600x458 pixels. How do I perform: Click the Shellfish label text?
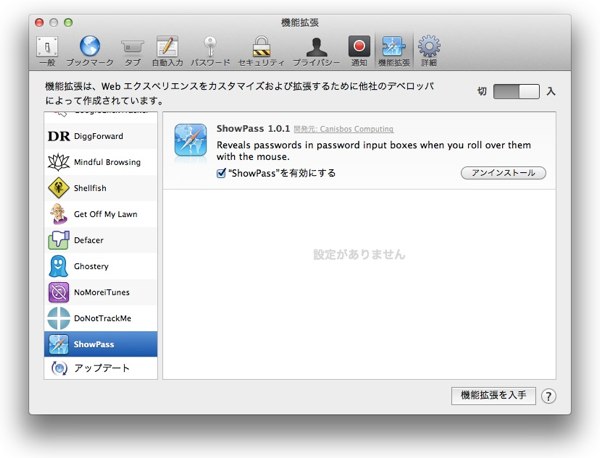pyautogui.click(x=90, y=188)
